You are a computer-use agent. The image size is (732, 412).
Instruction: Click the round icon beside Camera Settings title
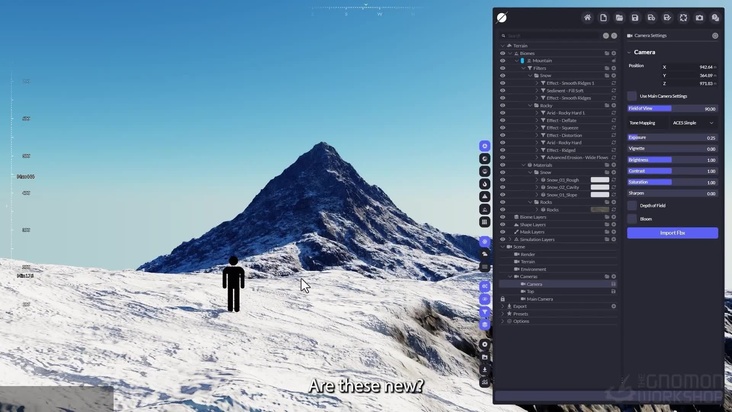[715, 35]
